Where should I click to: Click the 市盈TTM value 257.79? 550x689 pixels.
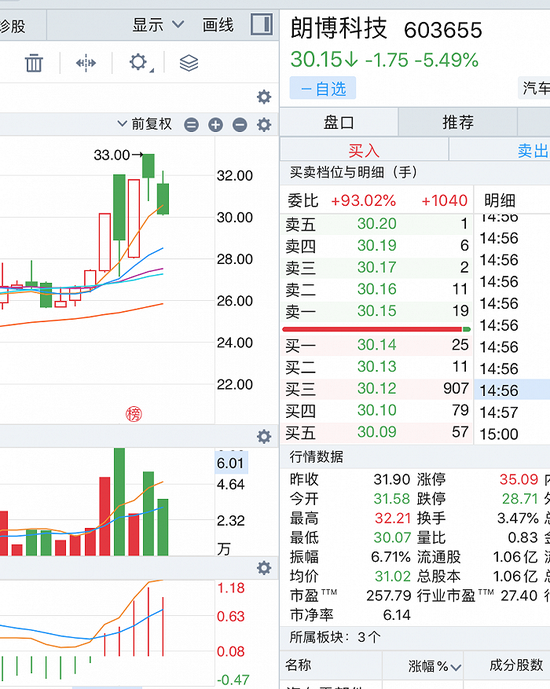pyautogui.click(x=389, y=596)
